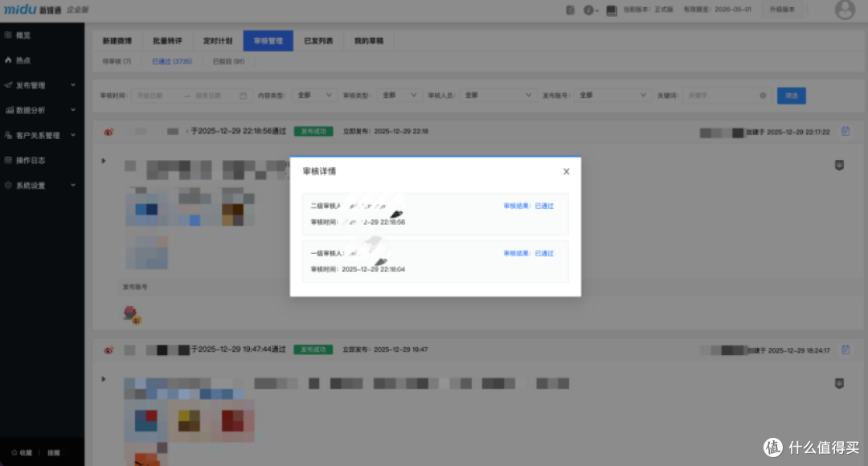This screenshot has width=868, height=466.
Task: Click comment icon right of second post
Action: coord(839,383)
